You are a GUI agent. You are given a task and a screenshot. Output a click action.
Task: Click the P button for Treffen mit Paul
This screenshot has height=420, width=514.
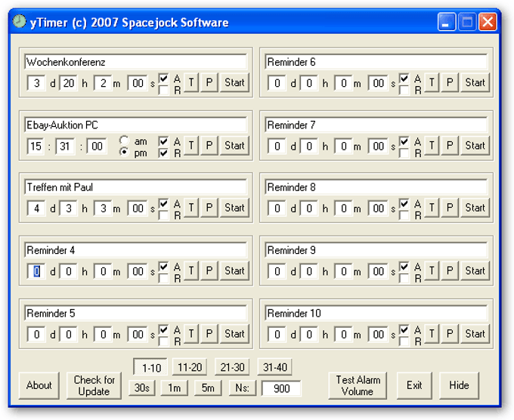[209, 208]
